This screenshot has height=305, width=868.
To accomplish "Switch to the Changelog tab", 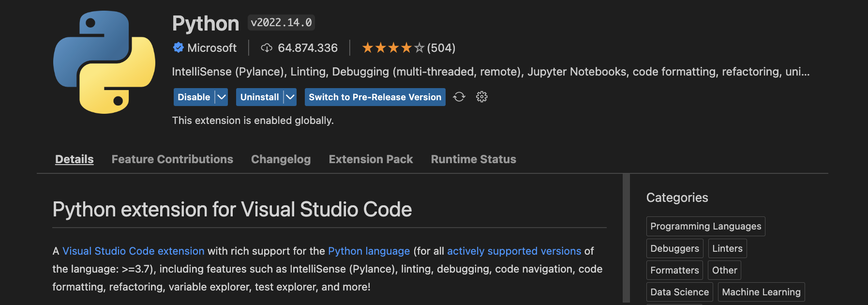I will point(281,159).
